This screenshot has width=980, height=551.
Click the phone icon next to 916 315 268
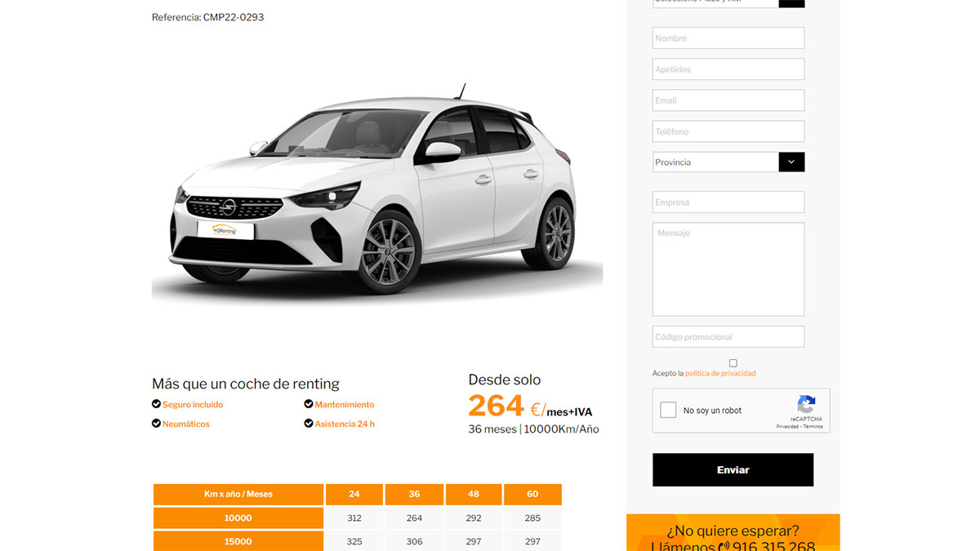pos(724,547)
